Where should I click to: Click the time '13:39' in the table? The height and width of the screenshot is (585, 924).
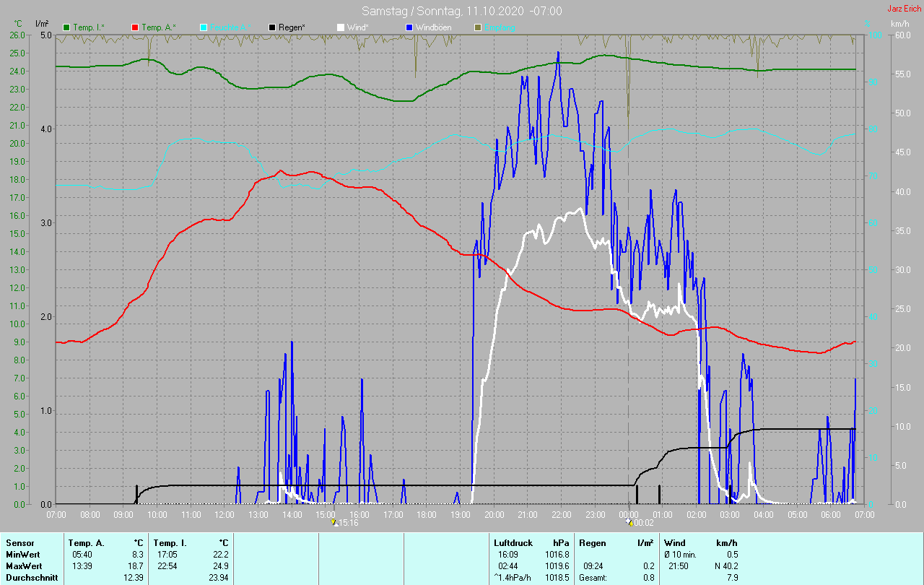tap(82, 566)
